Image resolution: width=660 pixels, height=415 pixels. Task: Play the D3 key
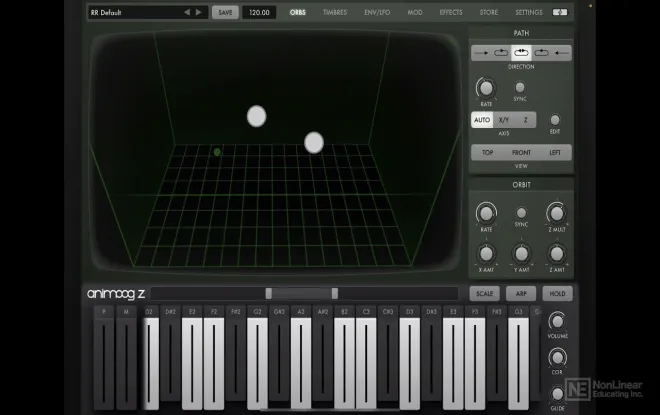(410, 364)
